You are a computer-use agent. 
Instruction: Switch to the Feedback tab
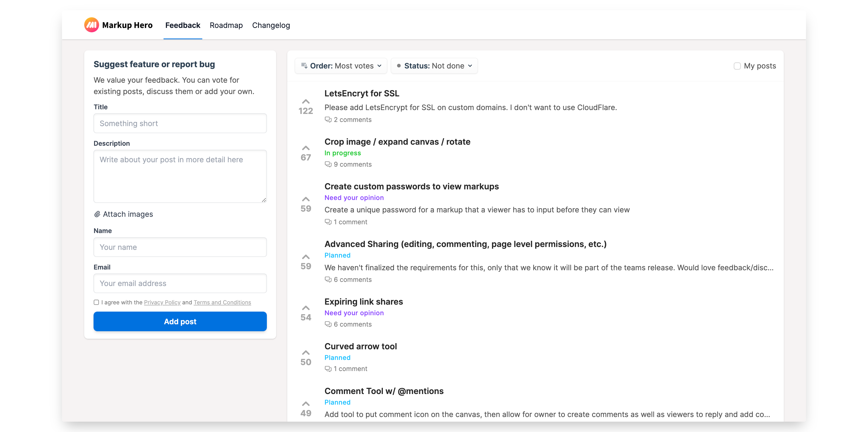pos(183,25)
